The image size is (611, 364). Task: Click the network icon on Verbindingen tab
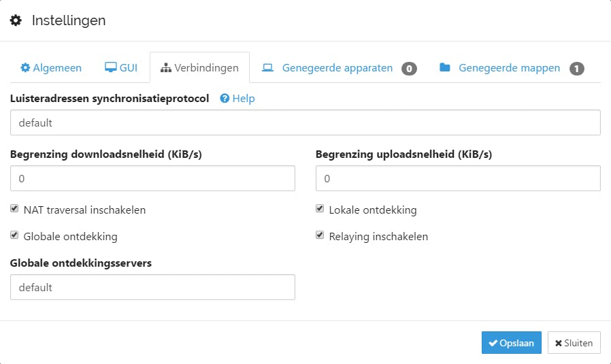(x=165, y=68)
